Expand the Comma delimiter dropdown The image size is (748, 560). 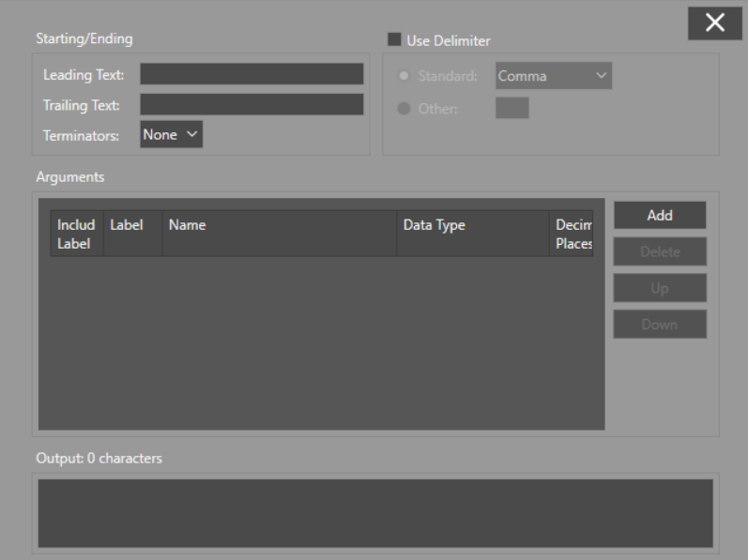[553, 75]
